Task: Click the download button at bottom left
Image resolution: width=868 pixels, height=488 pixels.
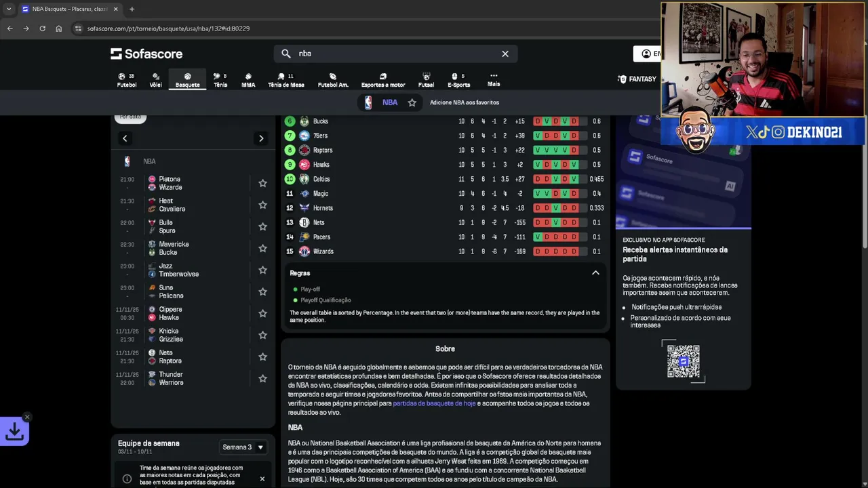Action: 14,431
